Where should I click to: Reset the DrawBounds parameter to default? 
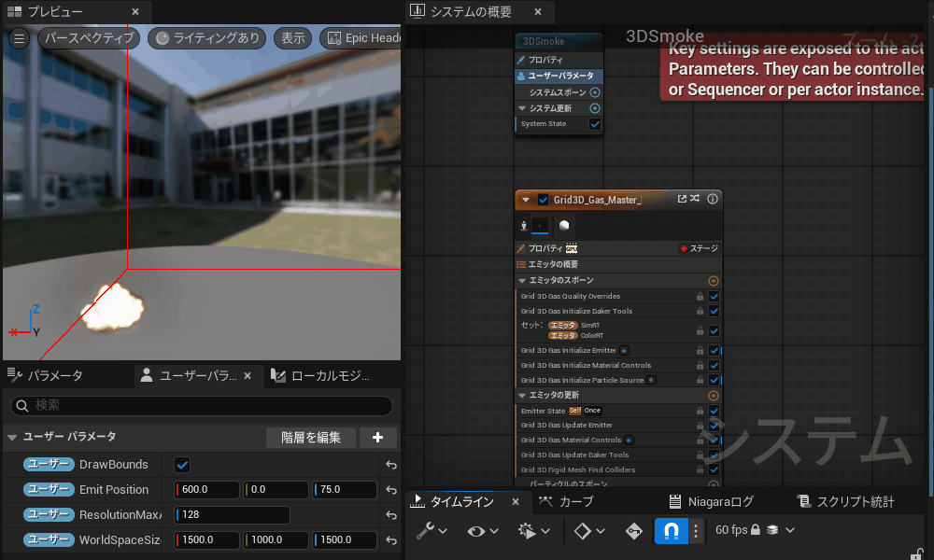click(x=390, y=465)
